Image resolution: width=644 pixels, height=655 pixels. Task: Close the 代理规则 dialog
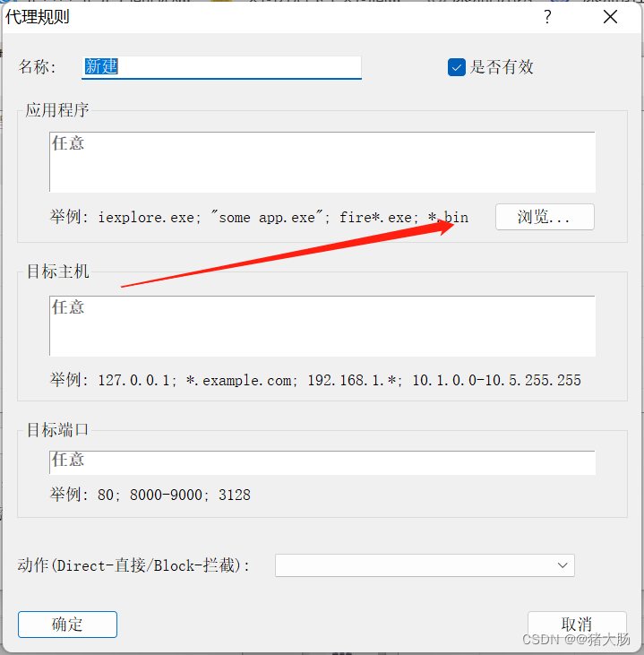click(610, 17)
